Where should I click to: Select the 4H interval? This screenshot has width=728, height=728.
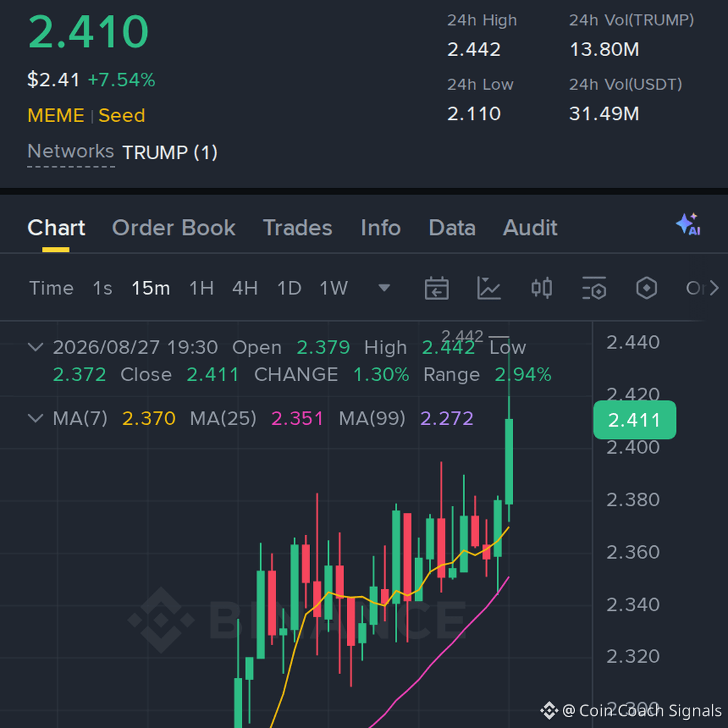(x=245, y=289)
